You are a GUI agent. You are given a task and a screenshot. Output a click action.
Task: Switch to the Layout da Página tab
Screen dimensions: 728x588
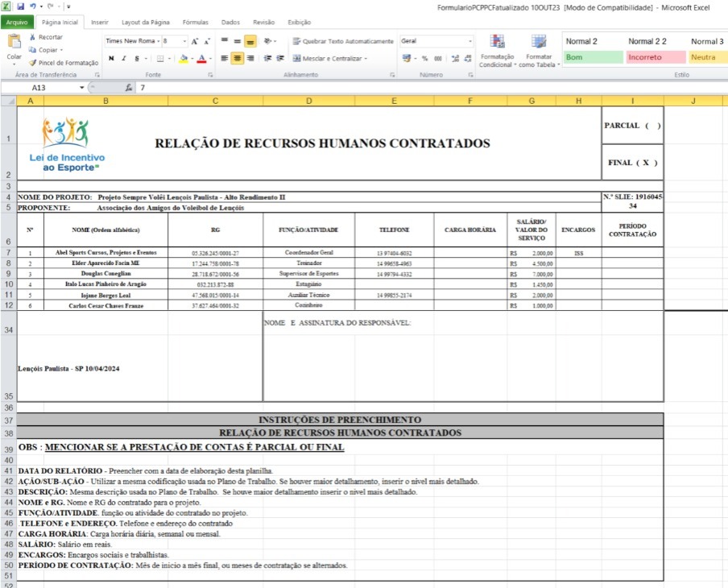pyautogui.click(x=145, y=22)
